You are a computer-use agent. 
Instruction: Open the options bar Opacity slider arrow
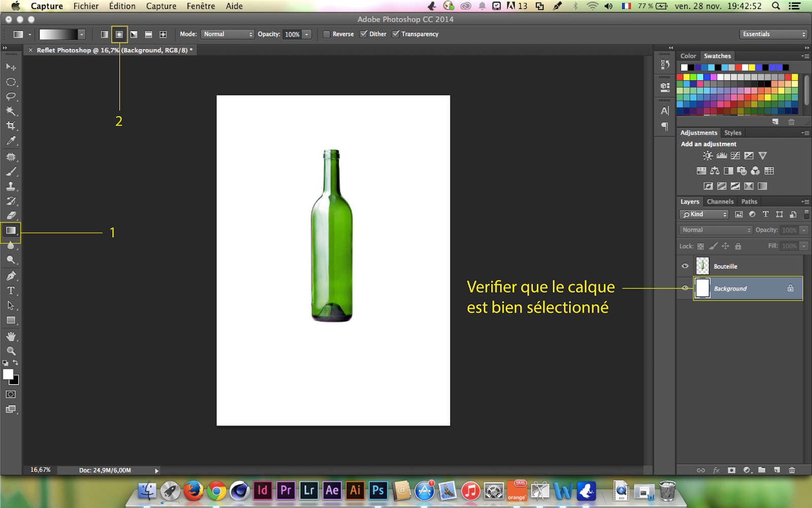[307, 34]
